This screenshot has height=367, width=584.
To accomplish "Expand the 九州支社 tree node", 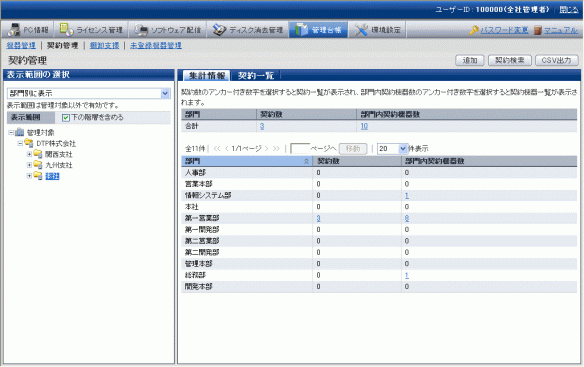I will [x=29, y=165].
